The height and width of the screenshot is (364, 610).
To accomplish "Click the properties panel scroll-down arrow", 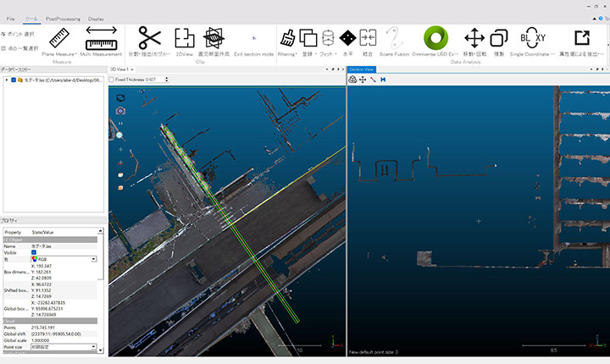I will point(100,350).
